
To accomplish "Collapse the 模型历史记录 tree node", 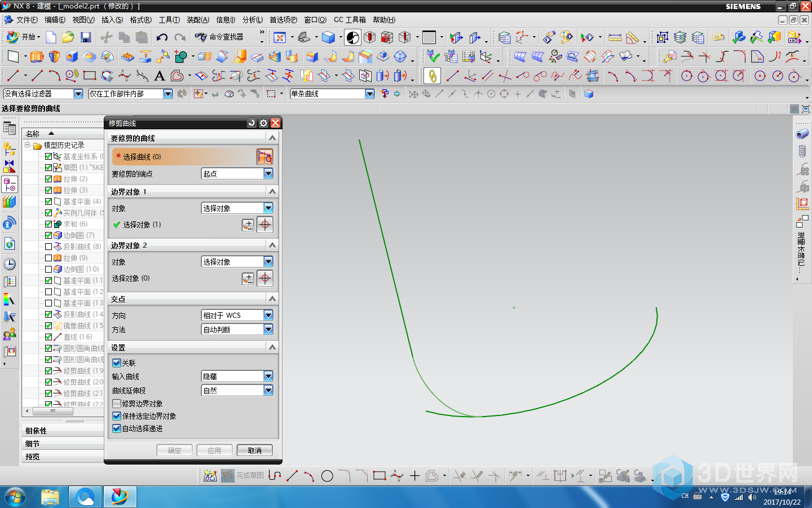I will pos(28,145).
